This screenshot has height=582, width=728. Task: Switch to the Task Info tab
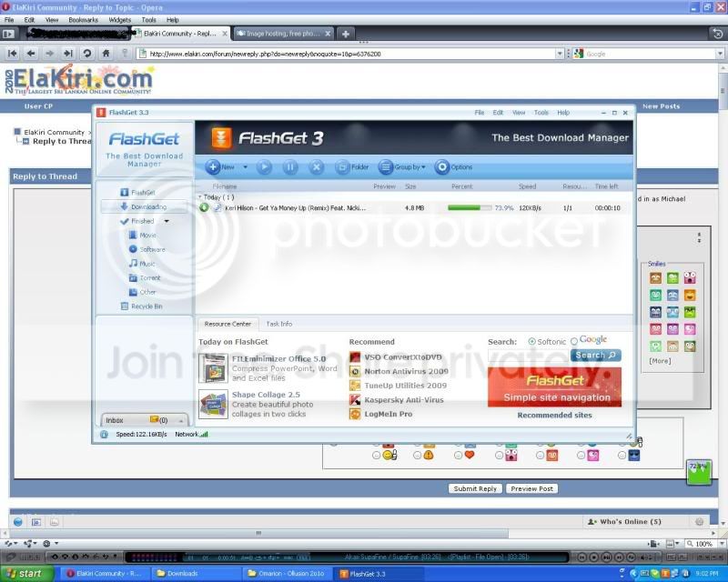tap(279, 324)
